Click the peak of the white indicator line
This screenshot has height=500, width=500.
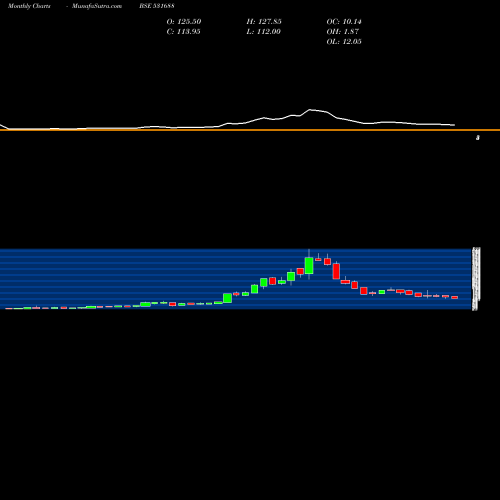310,109
